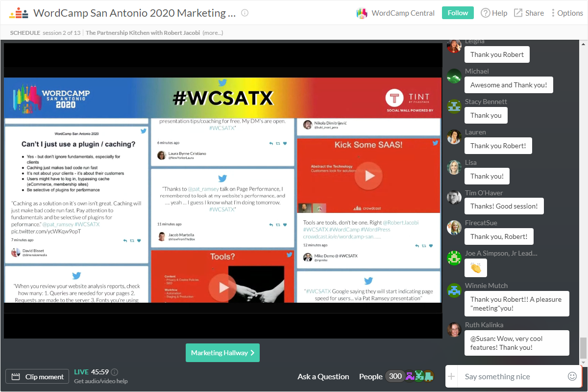Share this event

point(529,13)
